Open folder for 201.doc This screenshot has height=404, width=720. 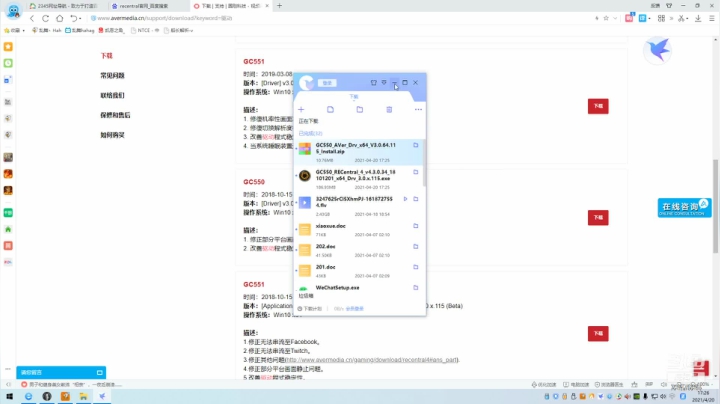416,267
